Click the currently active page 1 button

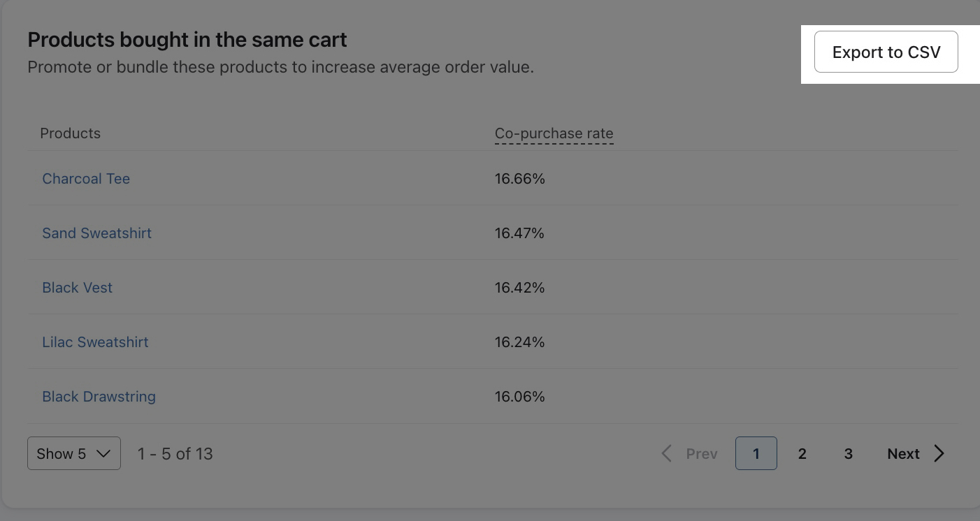click(x=756, y=454)
